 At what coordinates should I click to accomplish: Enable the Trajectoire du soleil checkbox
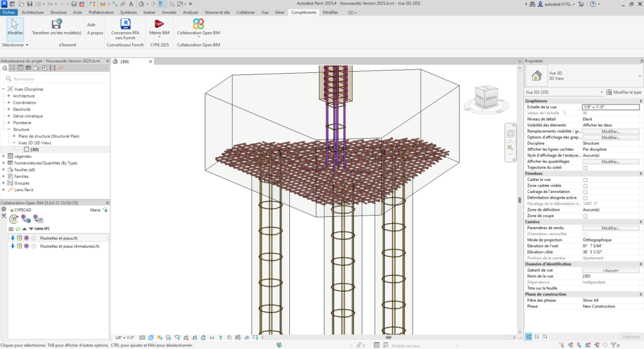[586, 168]
